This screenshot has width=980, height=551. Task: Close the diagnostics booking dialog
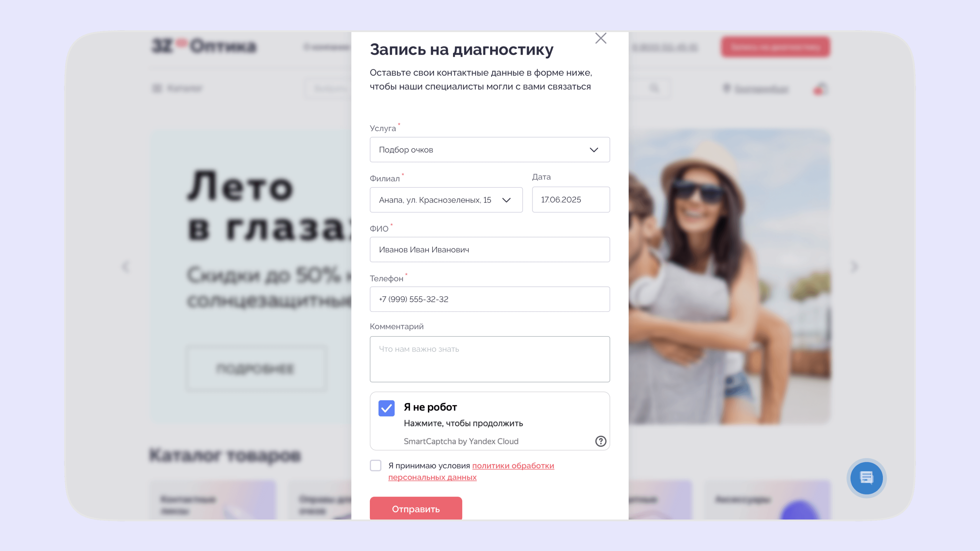(601, 38)
